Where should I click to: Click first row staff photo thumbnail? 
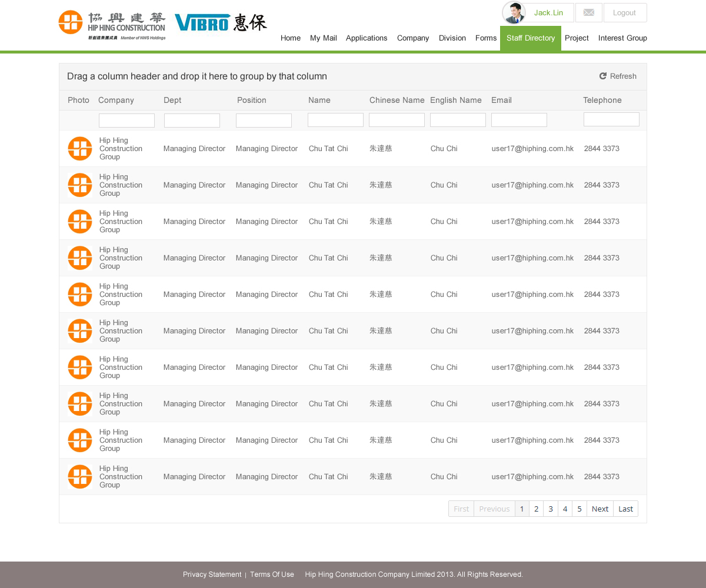[x=80, y=149]
